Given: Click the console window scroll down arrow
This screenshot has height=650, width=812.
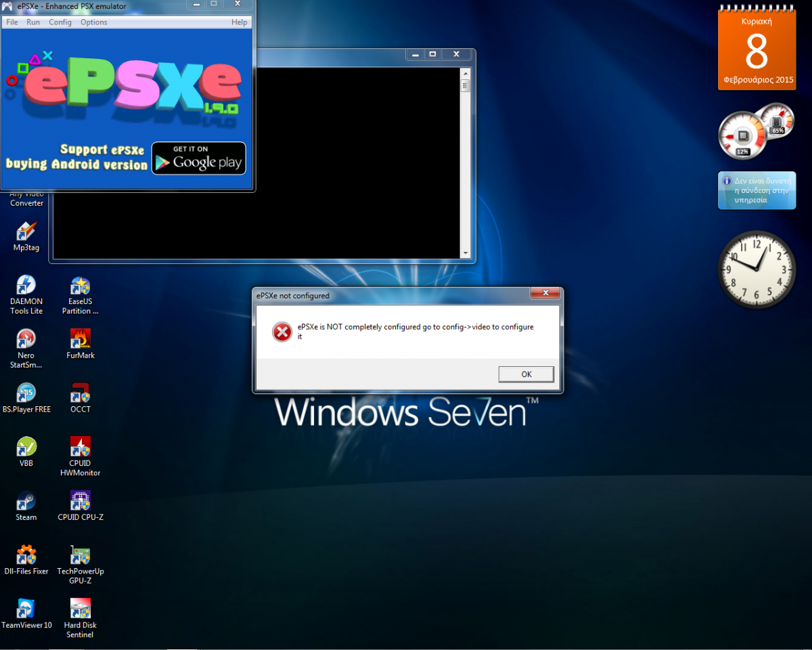Looking at the screenshot, I should point(465,253).
